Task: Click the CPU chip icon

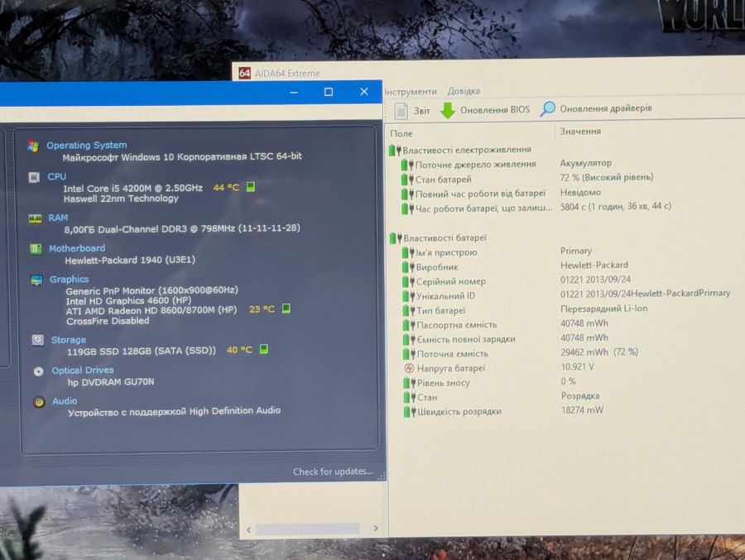Action: click(x=34, y=178)
